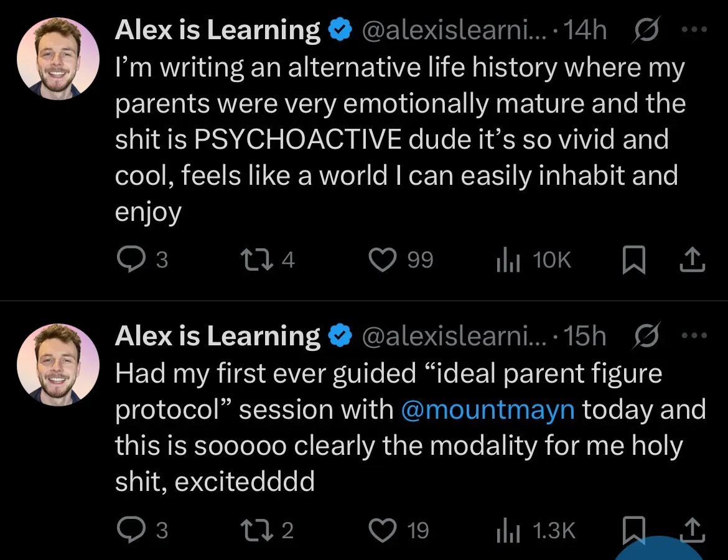Screen dimensions: 728x560
Task: Retweet the ideal parent figure tweet
Action: (254, 531)
